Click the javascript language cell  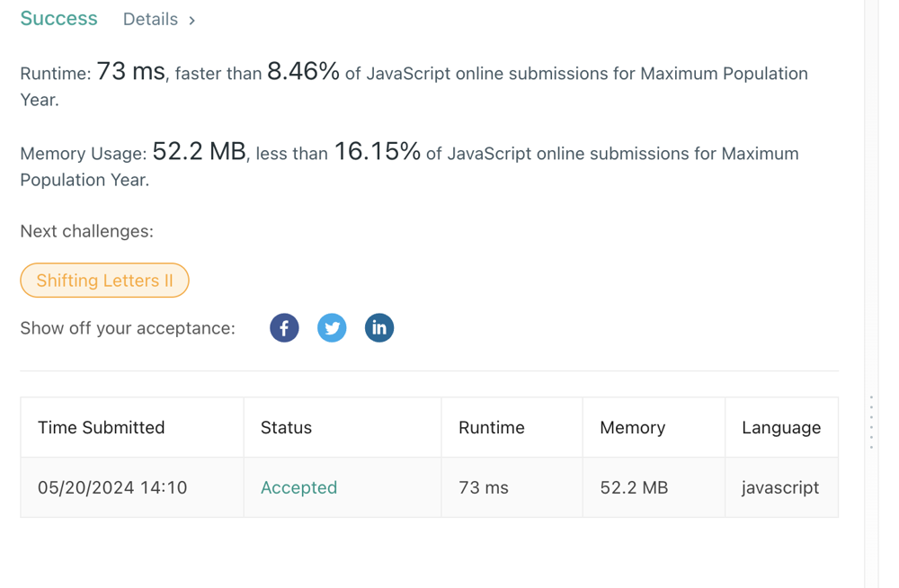pyautogui.click(x=780, y=487)
